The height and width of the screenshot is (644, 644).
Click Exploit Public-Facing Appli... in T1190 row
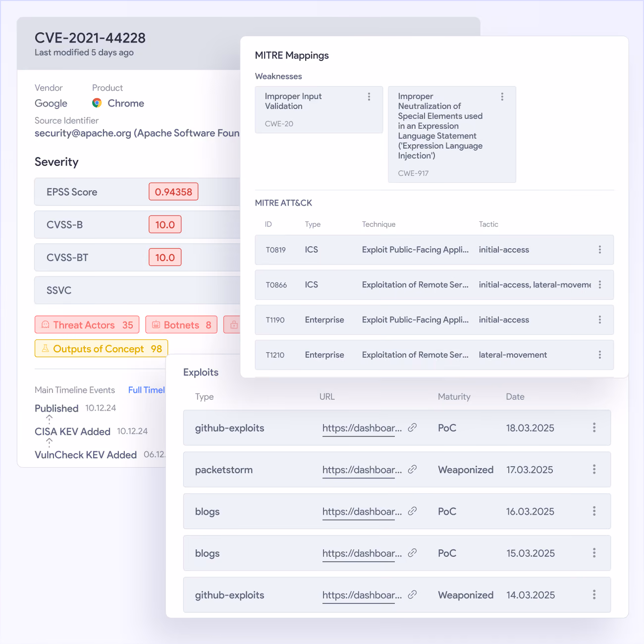[x=415, y=320]
